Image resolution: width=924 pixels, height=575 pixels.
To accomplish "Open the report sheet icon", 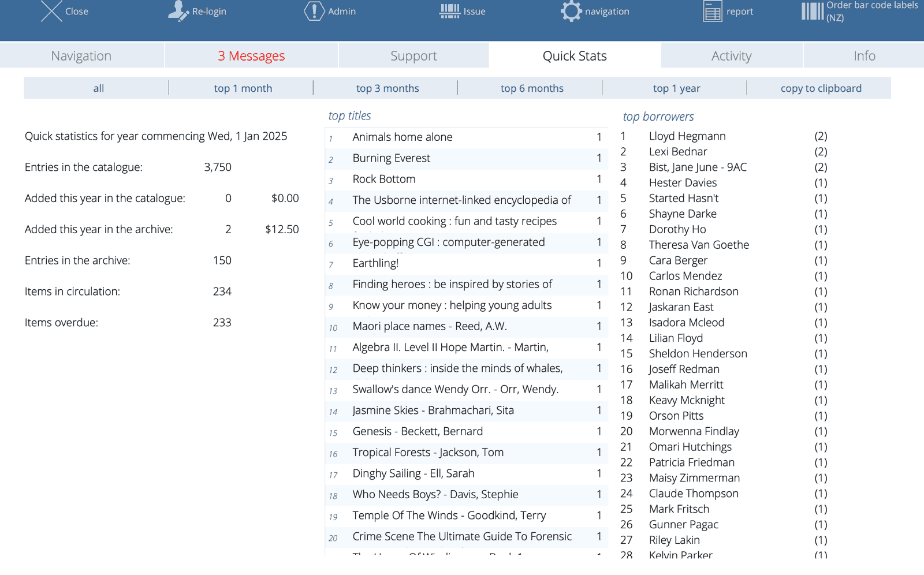I will click(712, 12).
